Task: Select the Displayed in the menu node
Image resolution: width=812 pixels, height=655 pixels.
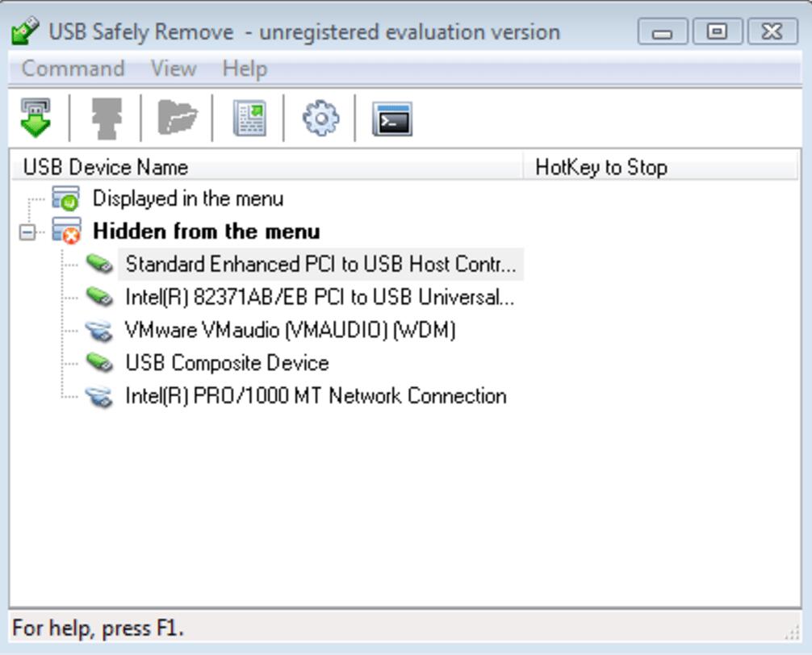Action: click(x=187, y=198)
